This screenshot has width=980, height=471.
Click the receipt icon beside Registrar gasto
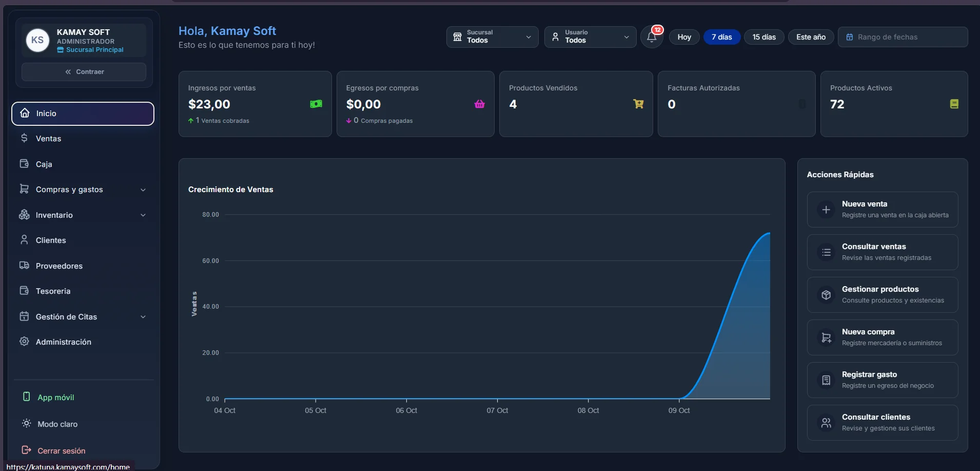click(x=826, y=380)
